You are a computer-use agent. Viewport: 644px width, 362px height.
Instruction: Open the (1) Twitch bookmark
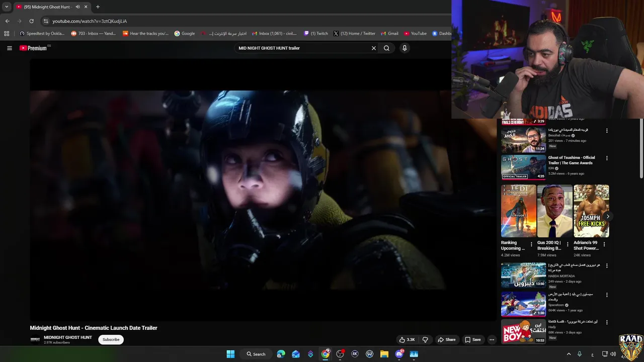click(x=316, y=34)
